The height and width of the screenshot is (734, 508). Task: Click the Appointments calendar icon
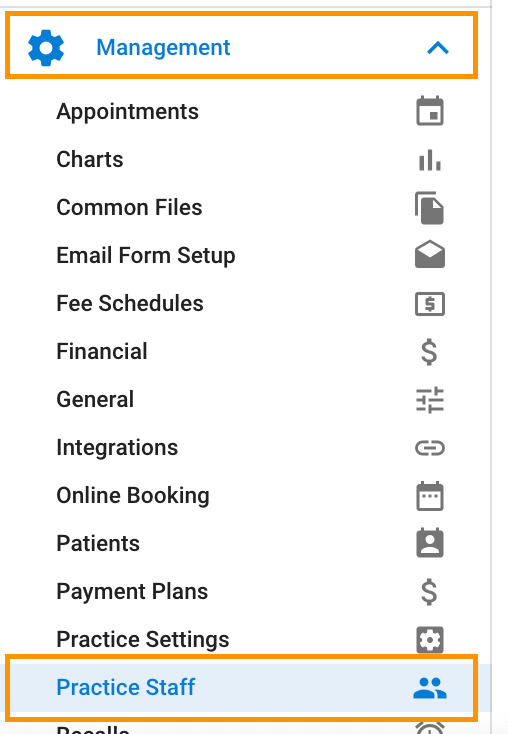(430, 111)
